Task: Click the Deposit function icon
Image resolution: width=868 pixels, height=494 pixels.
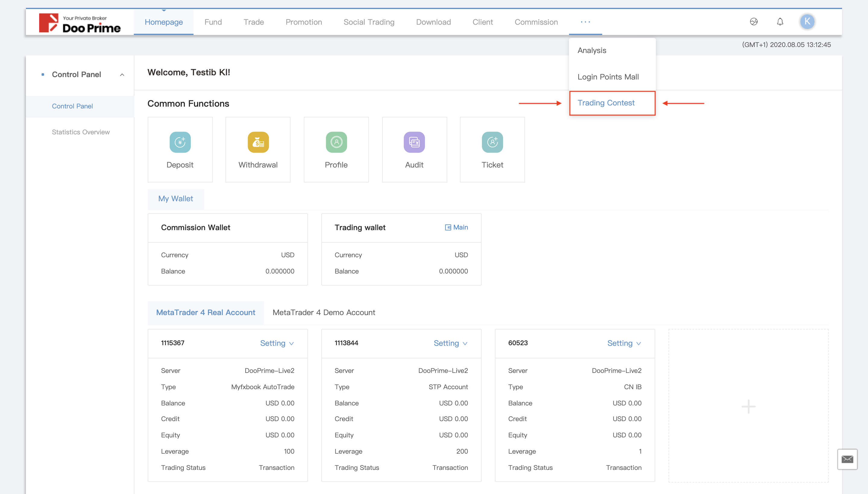Action: [180, 142]
